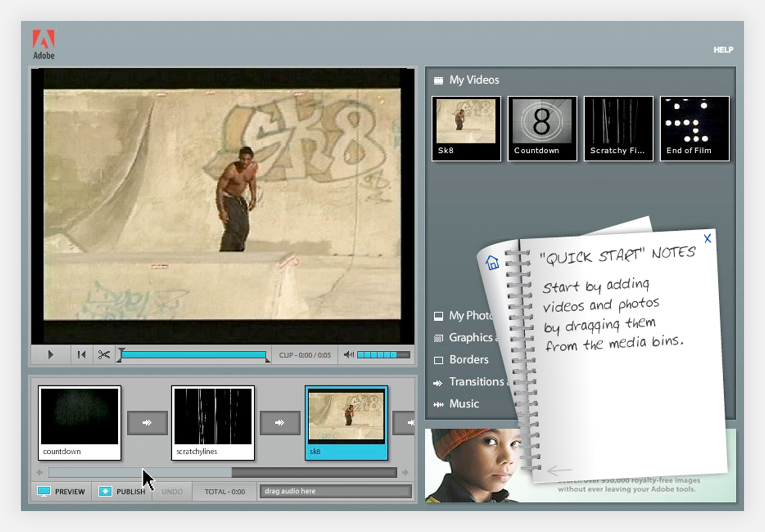Click the My Videos filmstrip icon
The width and height of the screenshot is (765, 532).
click(x=438, y=80)
